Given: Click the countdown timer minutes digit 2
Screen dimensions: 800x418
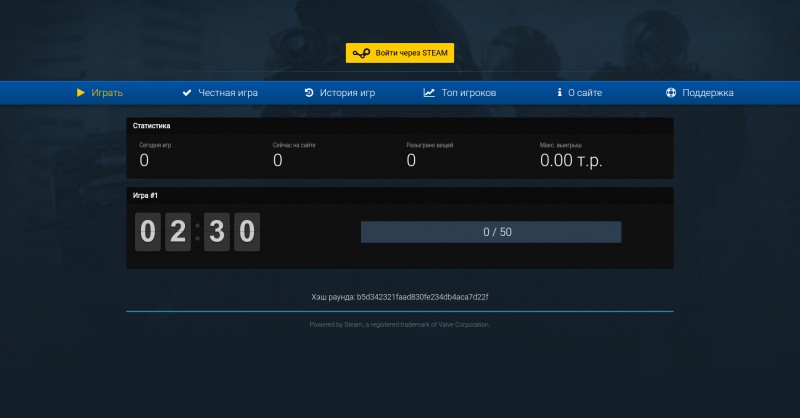Looking at the screenshot, I should point(178,232).
